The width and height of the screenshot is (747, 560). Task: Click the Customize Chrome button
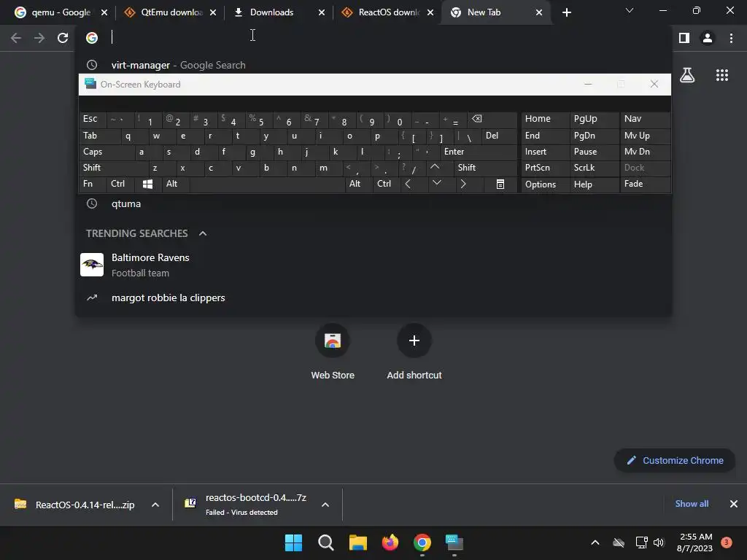[675, 461]
